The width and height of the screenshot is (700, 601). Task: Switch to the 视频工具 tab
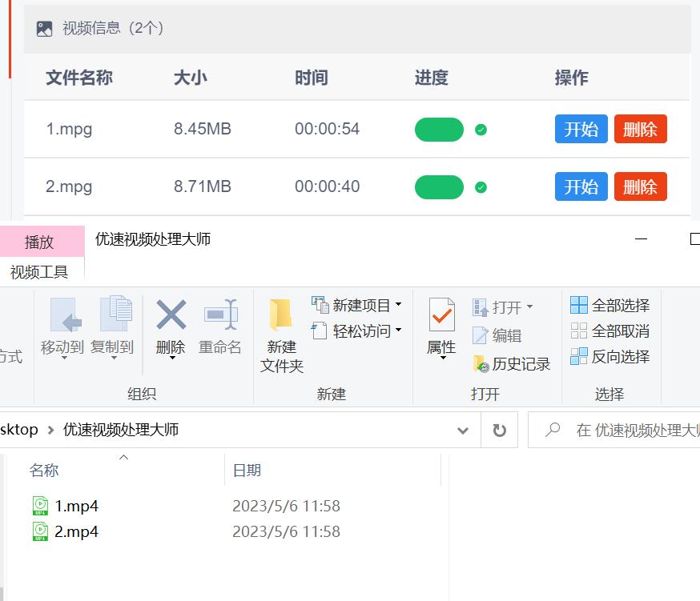coord(40,270)
